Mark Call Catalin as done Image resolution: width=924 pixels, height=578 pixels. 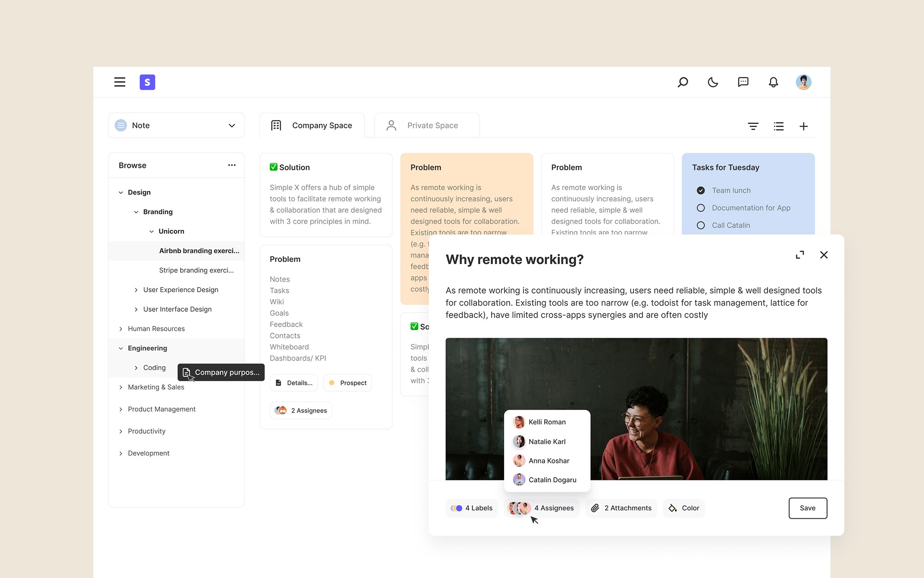(700, 226)
